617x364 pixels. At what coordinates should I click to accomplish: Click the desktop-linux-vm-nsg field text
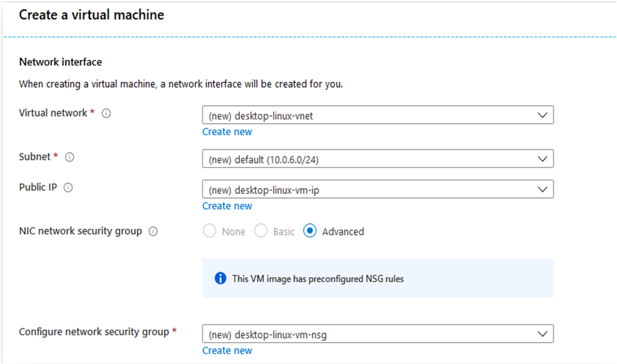point(268,335)
